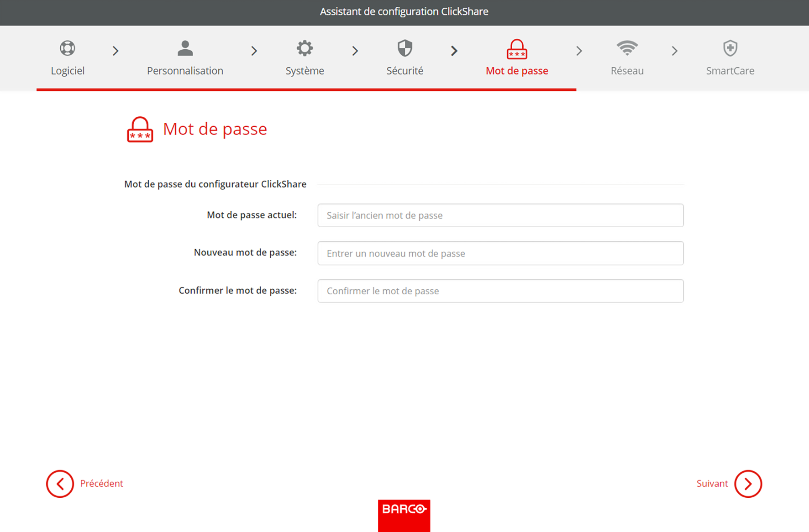Image resolution: width=809 pixels, height=532 pixels.
Task: Go to the Système gear icon
Action: [x=305, y=48]
